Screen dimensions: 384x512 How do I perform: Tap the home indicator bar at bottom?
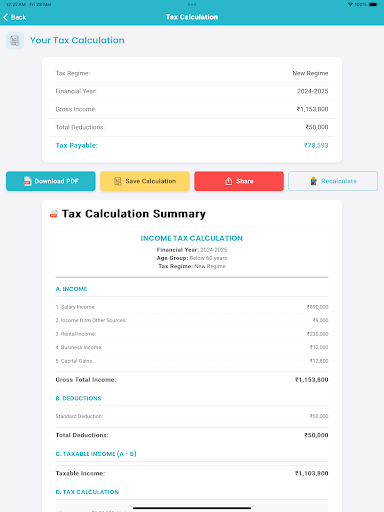pos(192,508)
